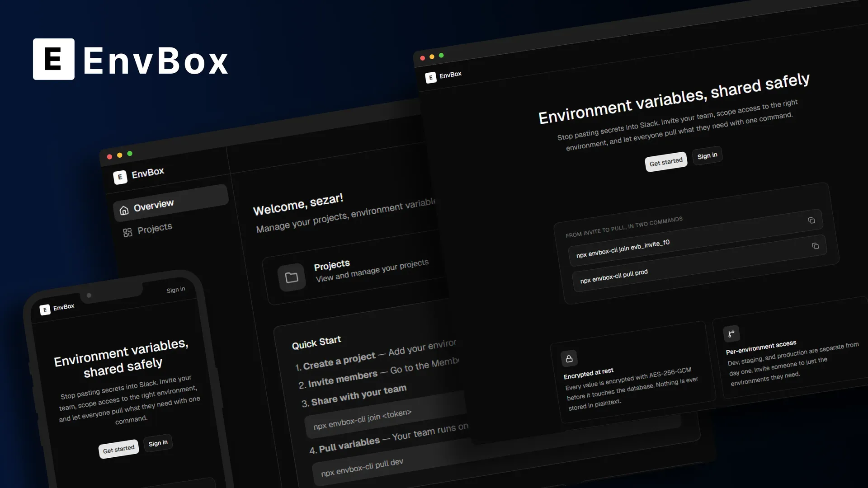Click the EnvBox logo on the phone screen
This screenshot has height=488, width=868.
[x=44, y=310]
